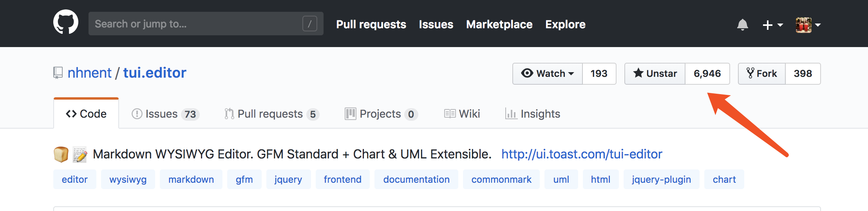Image resolution: width=868 pixels, height=211 pixels.
Task: Click the GitHub Octocat logo
Action: pos(66,22)
